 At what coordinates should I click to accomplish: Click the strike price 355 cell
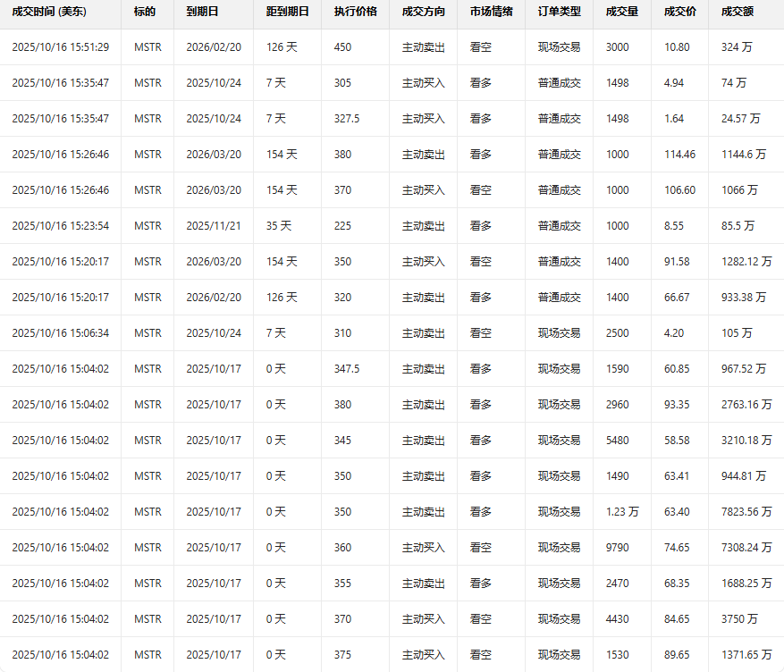point(342,584)
